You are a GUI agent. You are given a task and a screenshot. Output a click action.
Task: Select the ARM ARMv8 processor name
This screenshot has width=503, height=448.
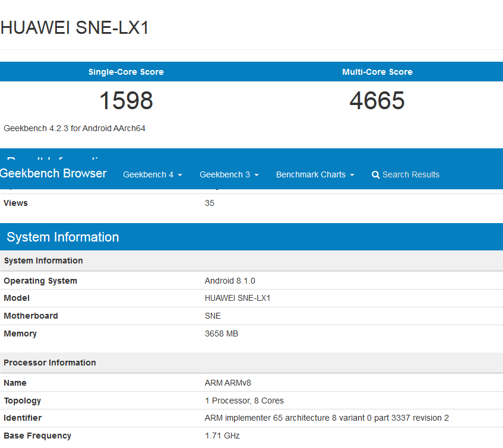224,383
